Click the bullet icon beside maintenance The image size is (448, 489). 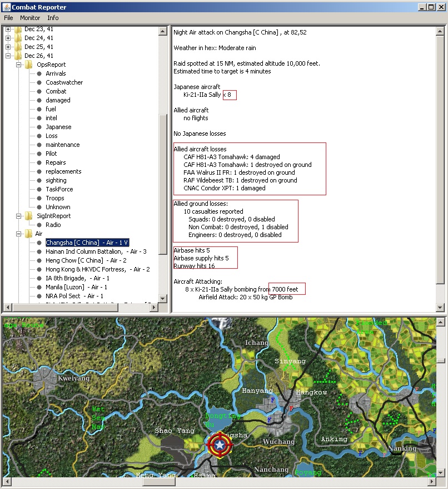click(x=39, y=145)
